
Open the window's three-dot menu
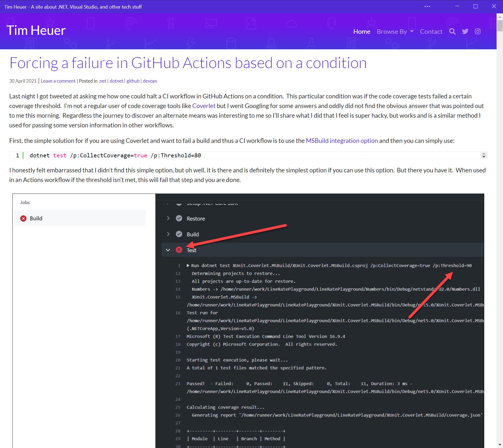427,6
